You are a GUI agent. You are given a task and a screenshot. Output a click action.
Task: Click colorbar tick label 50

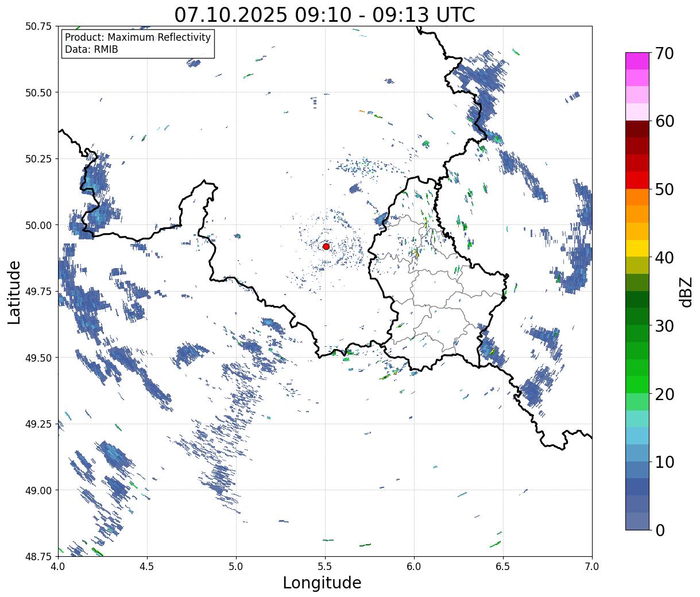click(x=664, y=189)
